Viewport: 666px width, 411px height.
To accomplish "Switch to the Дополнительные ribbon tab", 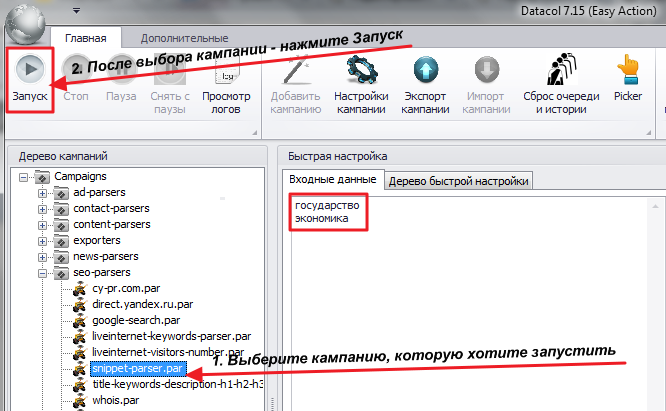I will pyautogui.click(x=184, y=38).
